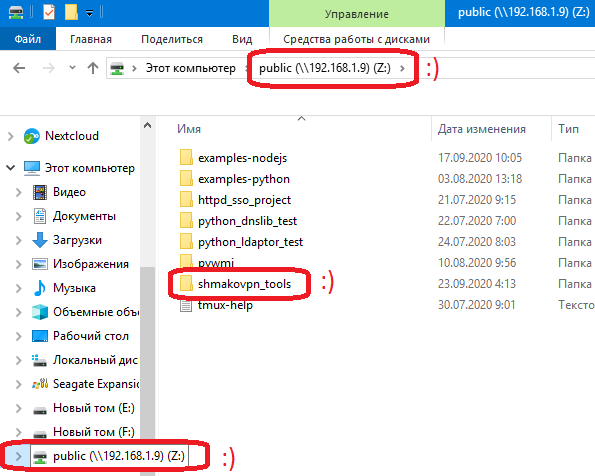Image resolution: width=595 pixels, height=476 pixels.
Task: Click Этот компьютер in address bar
Action: coord(190,68)
